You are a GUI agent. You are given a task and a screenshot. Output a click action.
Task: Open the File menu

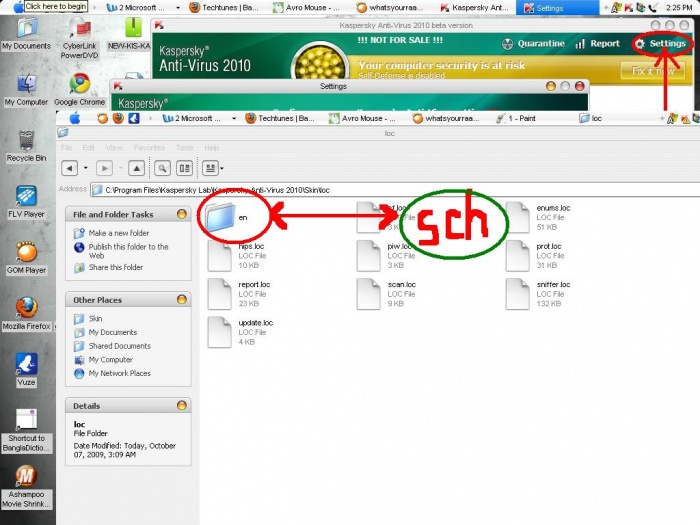tap(66, 148)
